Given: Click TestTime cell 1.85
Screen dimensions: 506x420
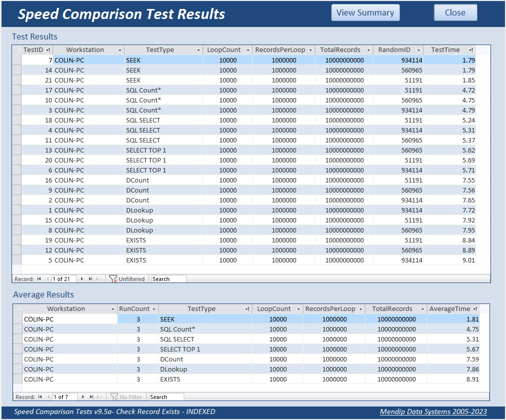Looking at the screenshot, I should (449, 80).
